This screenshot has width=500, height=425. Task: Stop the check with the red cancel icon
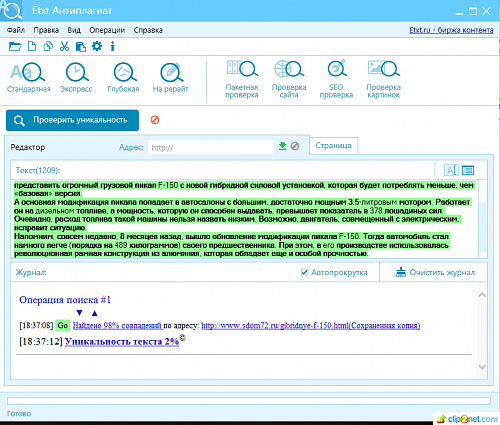155,120
